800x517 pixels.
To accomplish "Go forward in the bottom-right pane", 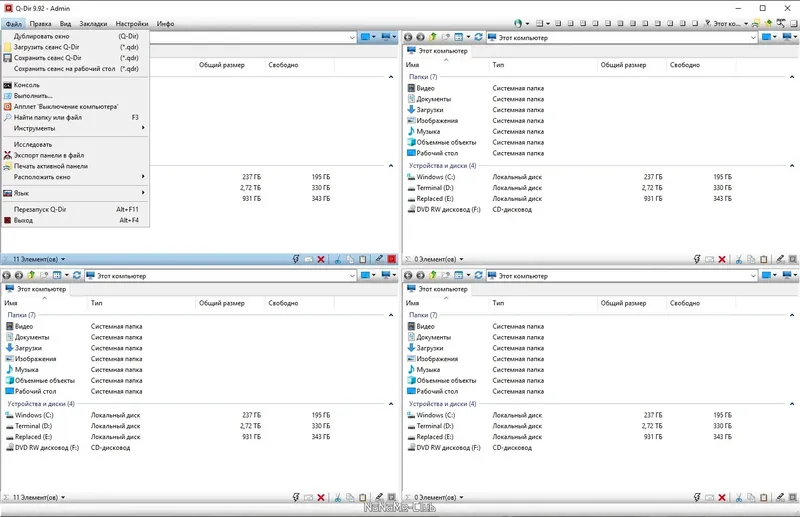I will click(420, 276).
